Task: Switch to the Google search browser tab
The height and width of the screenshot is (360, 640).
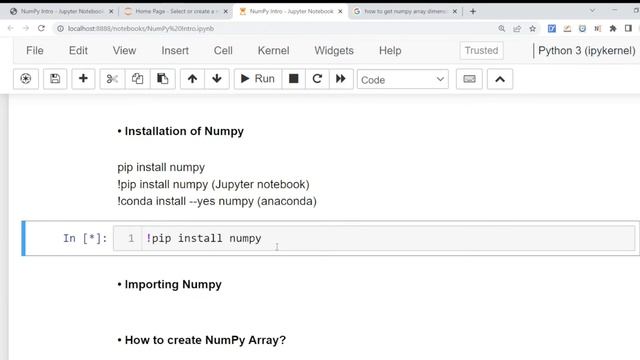Action: [404, 11]
